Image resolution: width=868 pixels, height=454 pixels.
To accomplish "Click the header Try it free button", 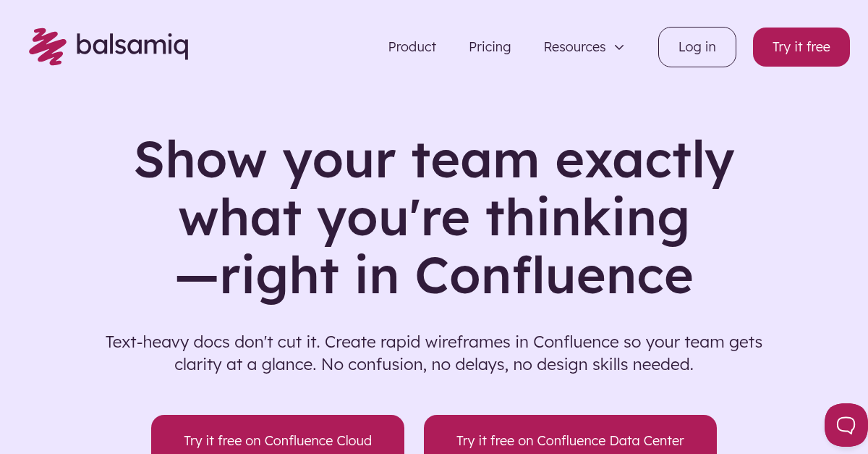I will 801,47.
